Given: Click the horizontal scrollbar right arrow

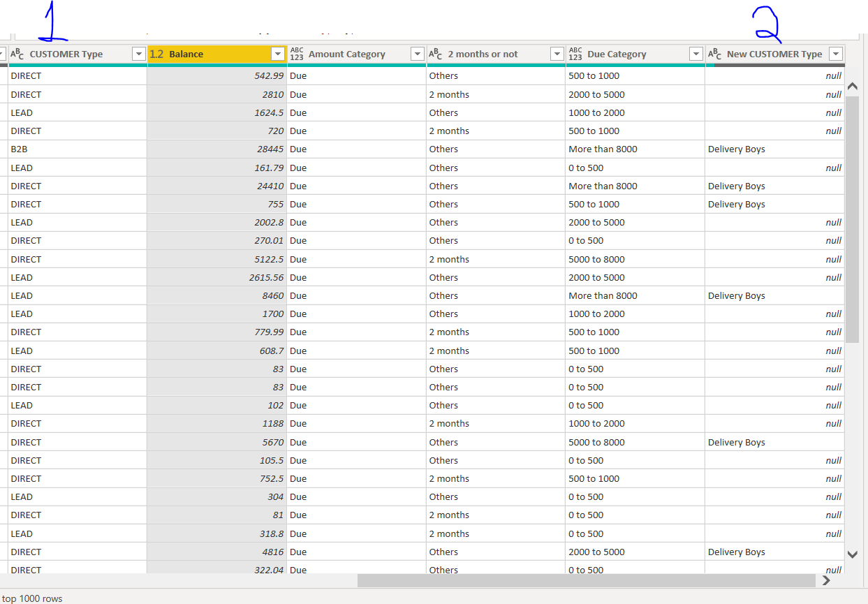Looking at the screenshot, I should click(827, 580).
